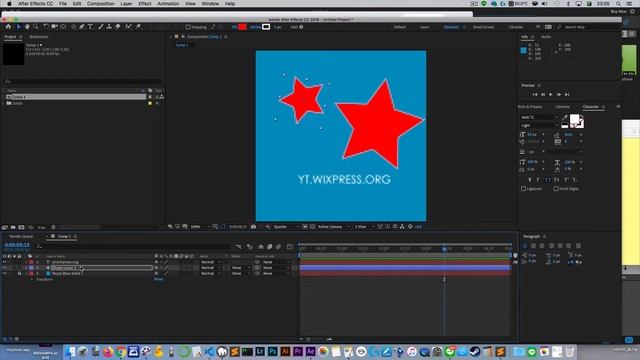Toggle the Hindi Digits checkbox
This screenshot has width=640, height=360.
click(556, 189)
